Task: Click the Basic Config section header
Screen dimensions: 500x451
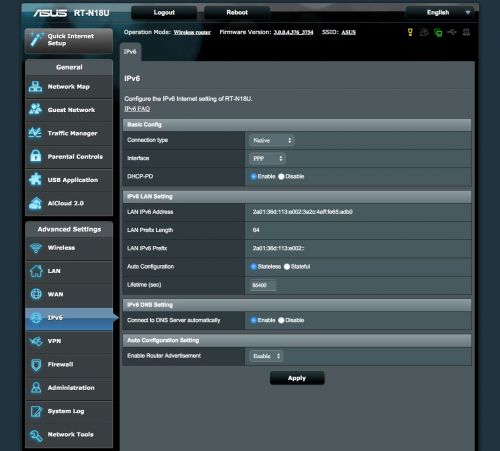Action: coord(297,125)
